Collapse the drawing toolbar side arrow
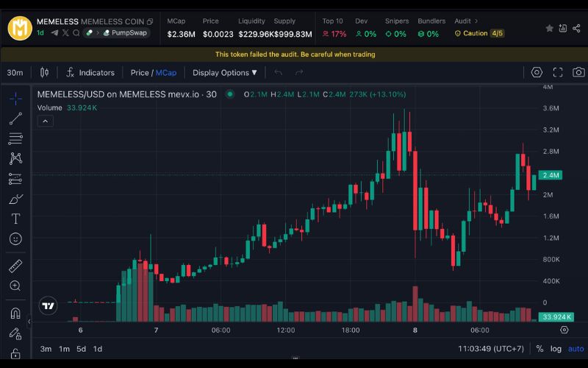The image size is (588, 368). coord(29,322)
